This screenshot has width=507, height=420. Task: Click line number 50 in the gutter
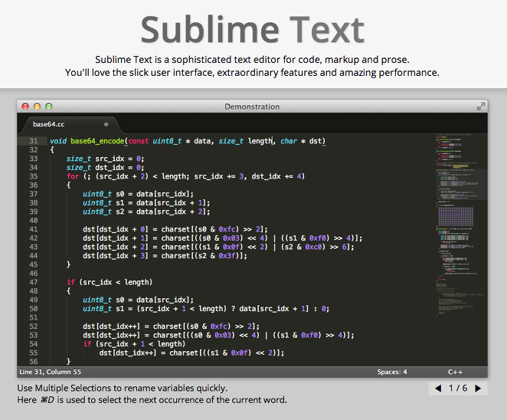tap(34, 309)
